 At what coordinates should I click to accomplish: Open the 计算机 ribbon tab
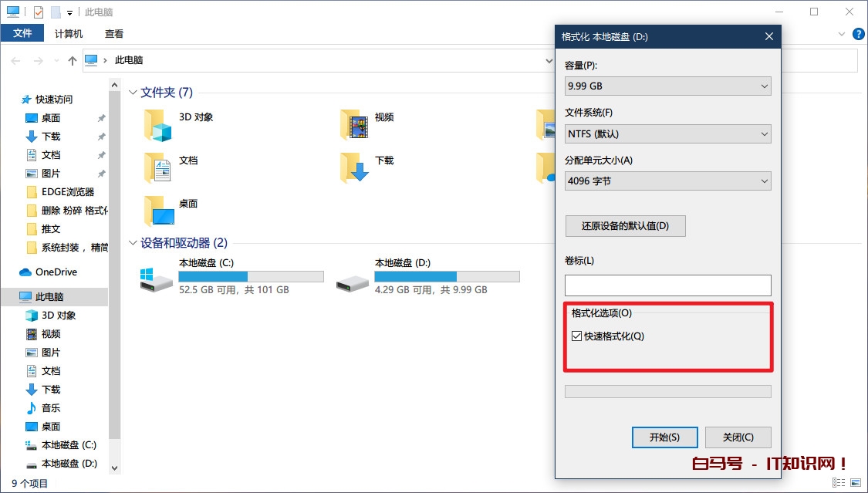(x=69, y=34)
